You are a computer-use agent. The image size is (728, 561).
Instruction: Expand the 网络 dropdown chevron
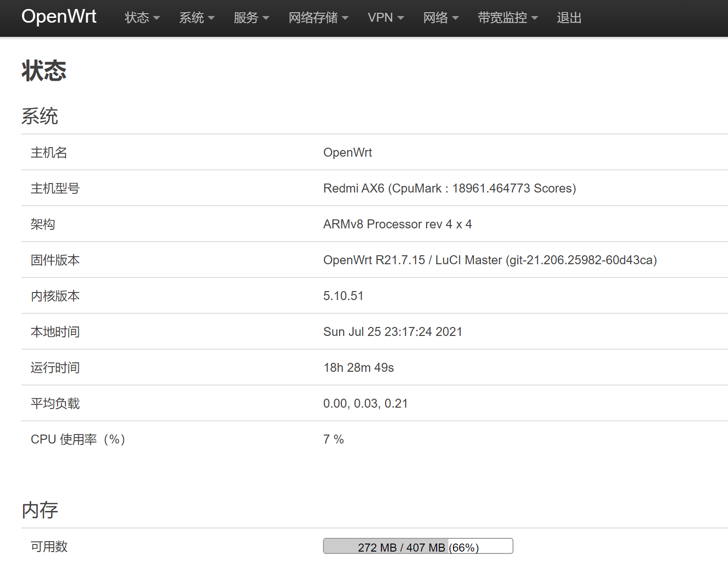tap(456, 18)
